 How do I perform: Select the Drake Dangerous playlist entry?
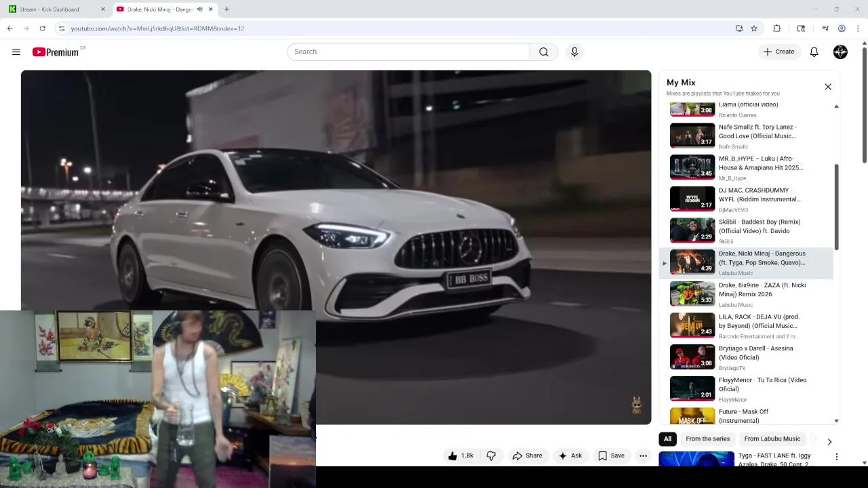(x=746, y=262)
